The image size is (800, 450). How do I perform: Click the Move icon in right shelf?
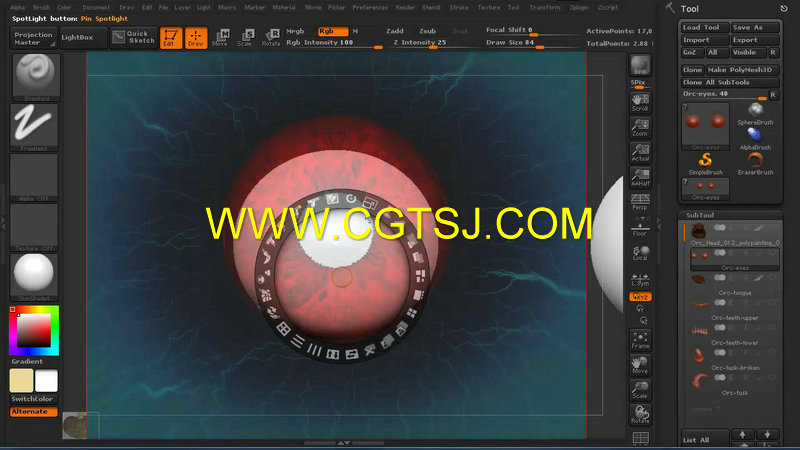pyautogui.click(x=640, y=365)
